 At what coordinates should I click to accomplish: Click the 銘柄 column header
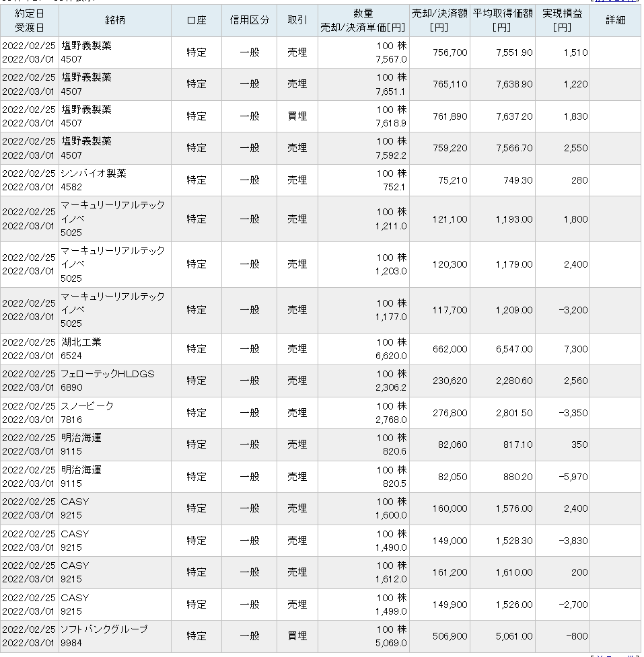click(x=115, y=21)
